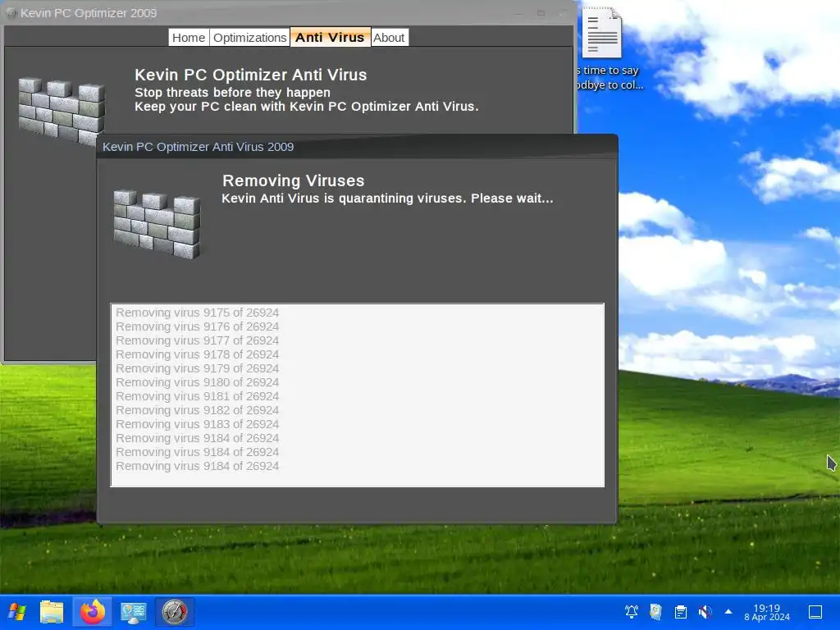Viewport: 840px width, 630px height.
Task: Close the Kevin PC Optimizer 2009 window
Action: click(x=563, y=13)
